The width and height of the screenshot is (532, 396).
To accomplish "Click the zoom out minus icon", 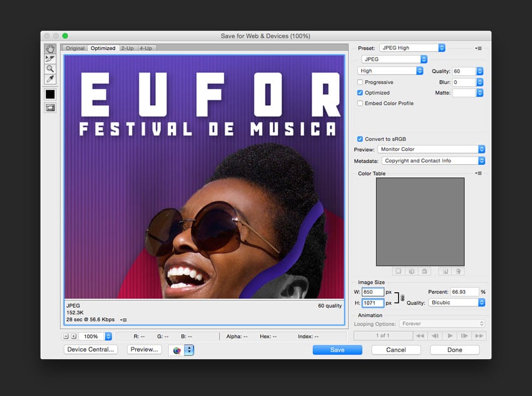I will (66, 336).
